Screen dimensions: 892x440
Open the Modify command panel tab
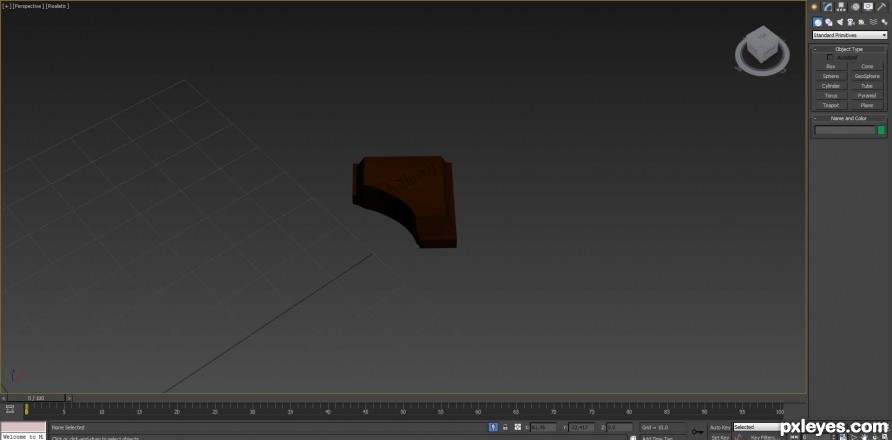[x=828, y=7]
